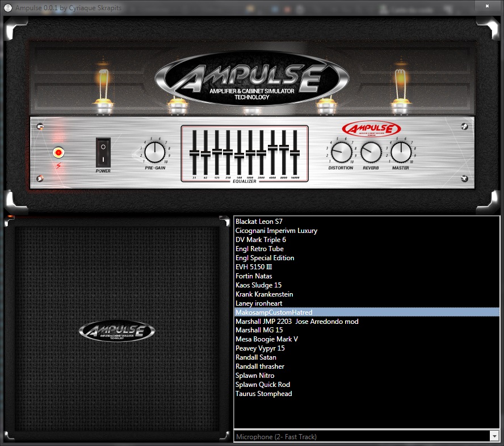Click the large chrome Ampulse head logo
The height and width of the screenshot is (446, 504).
coord(251,79)
